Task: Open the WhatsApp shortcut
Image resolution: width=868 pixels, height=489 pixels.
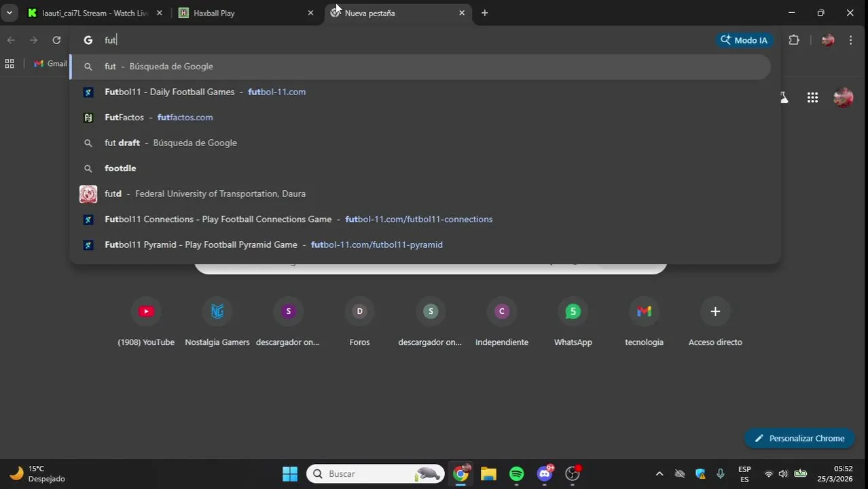Action: pyautogui.click(x=573, y=322)
